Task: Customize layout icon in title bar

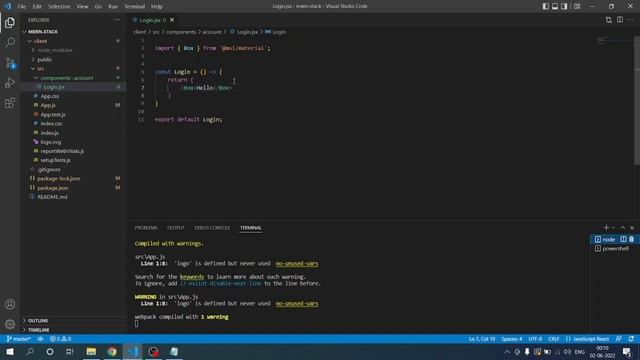Action: pyautogui.click(x=577, y=6)
